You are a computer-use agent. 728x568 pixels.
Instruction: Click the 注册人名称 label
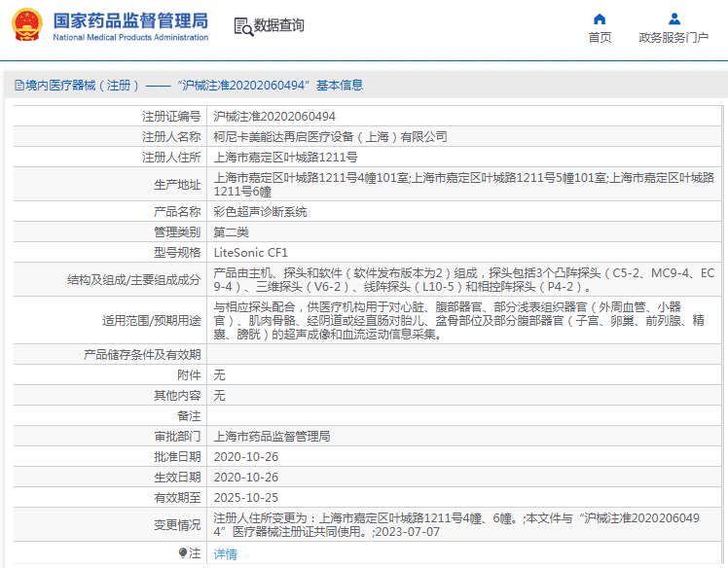point(171,137)
